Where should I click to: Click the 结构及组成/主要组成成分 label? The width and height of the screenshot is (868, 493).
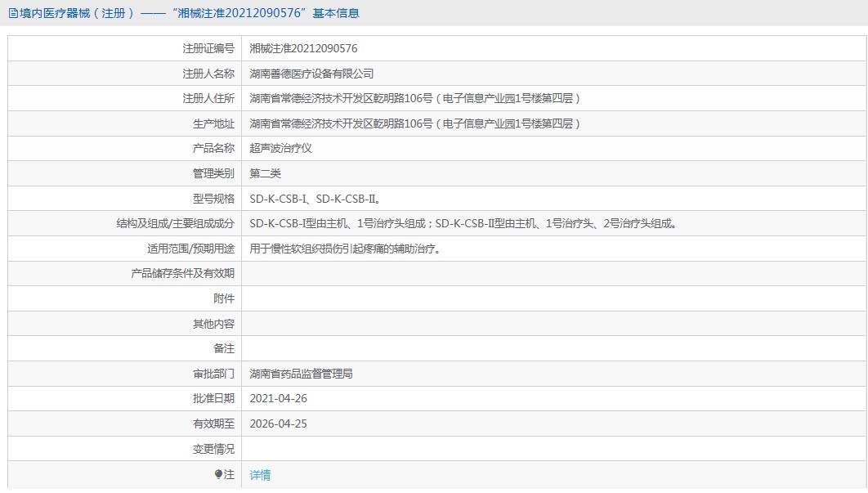[176, 224]
